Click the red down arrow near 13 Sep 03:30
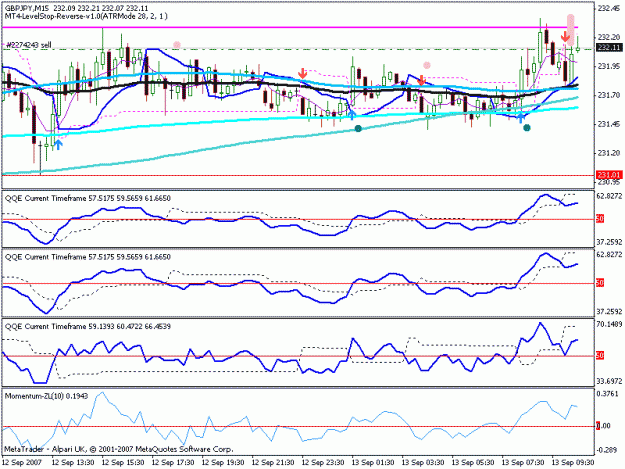The image size is (625, 469). (422, 80)
